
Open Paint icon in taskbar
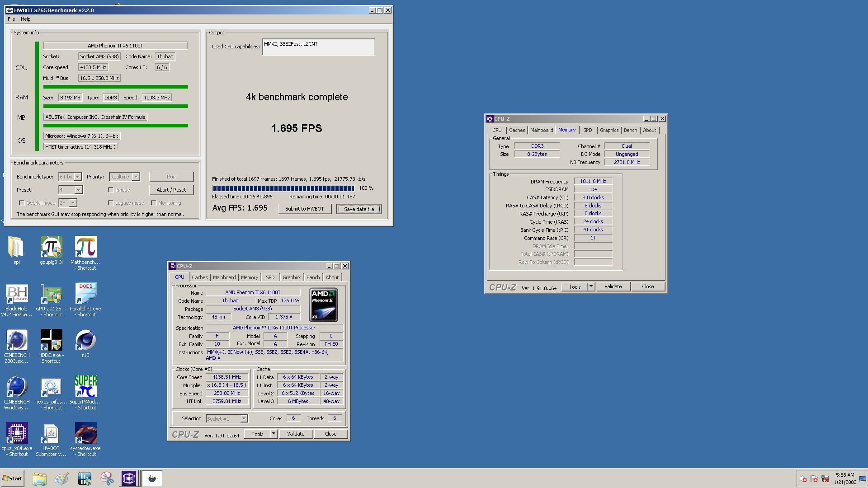(x=61, y=479)
